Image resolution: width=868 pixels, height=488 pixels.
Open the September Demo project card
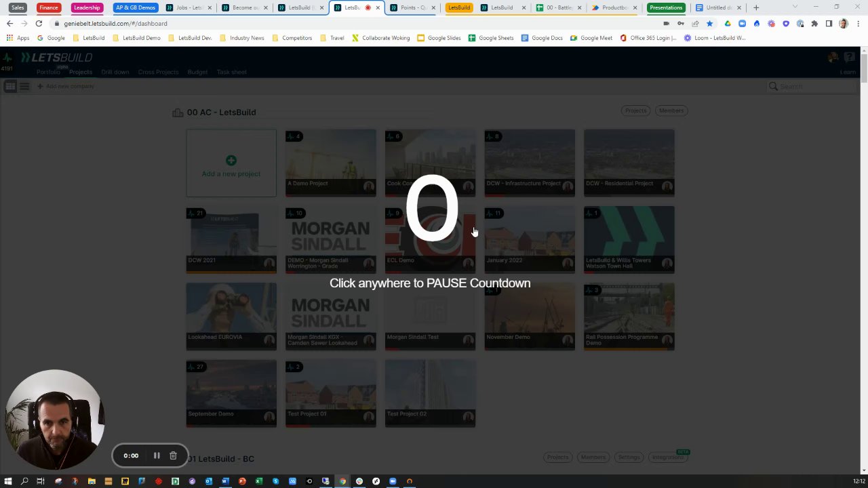pyautogui.click(x=231, y=393)
